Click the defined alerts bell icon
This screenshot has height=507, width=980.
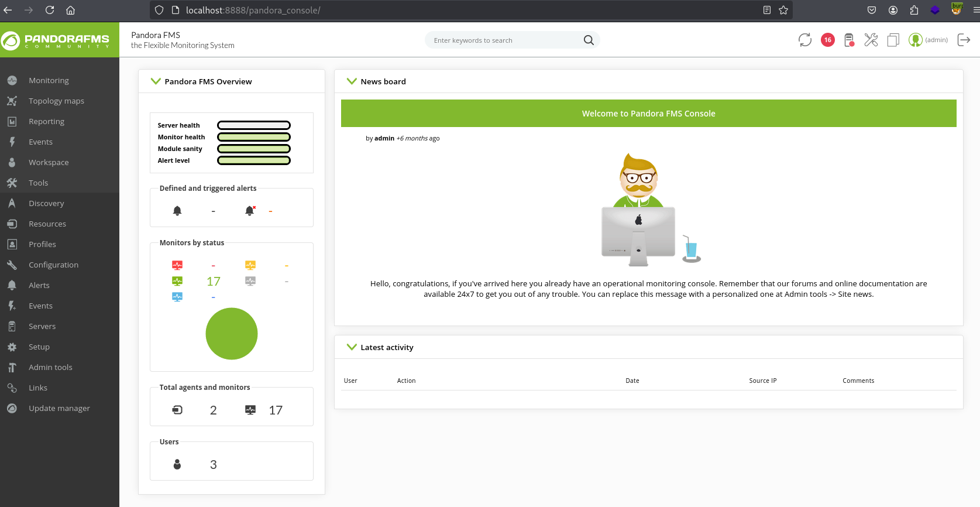(177, 211)
